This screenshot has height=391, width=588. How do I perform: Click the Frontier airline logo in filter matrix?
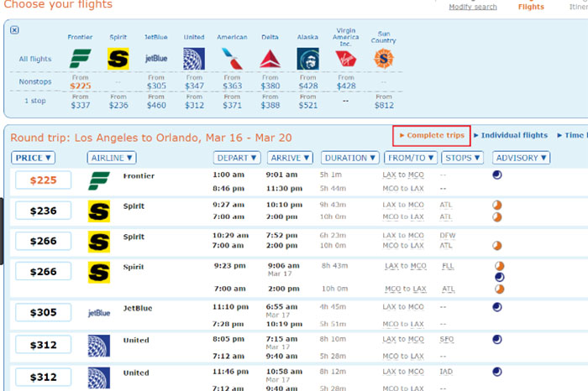click(81, 58)
